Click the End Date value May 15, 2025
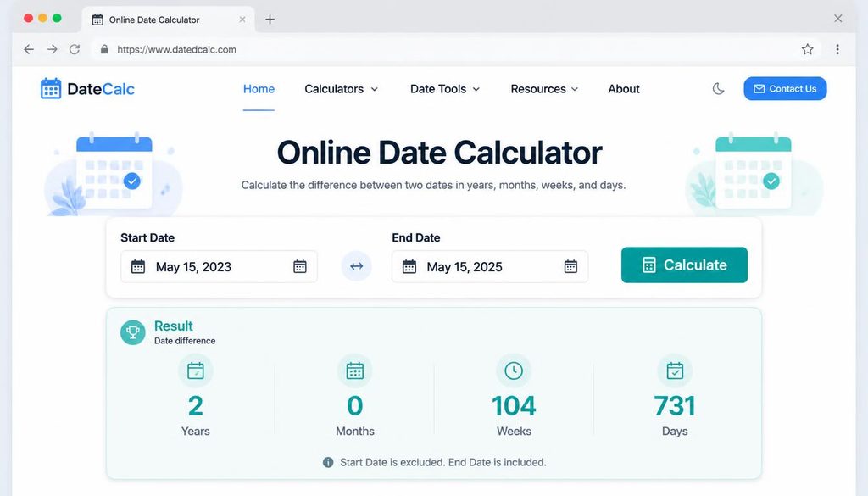Screen dimensions: 868x496 coord(465,267)
